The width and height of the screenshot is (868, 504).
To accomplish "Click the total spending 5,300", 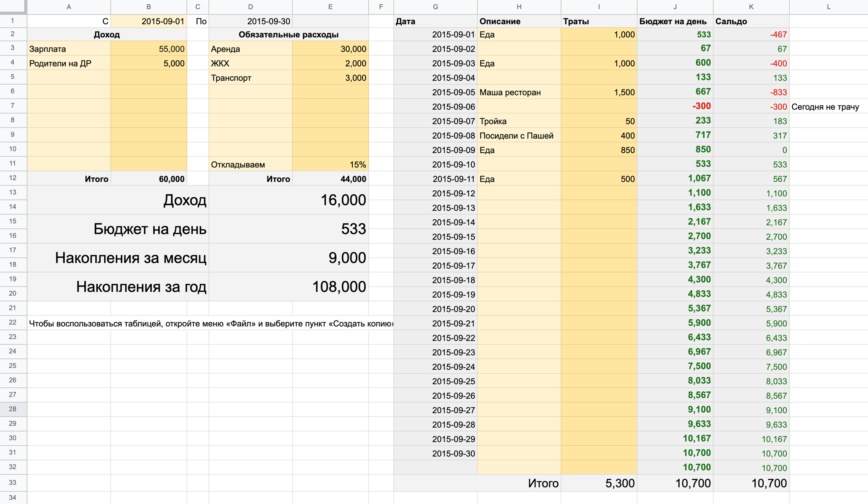I will click(x=599, y=483).
